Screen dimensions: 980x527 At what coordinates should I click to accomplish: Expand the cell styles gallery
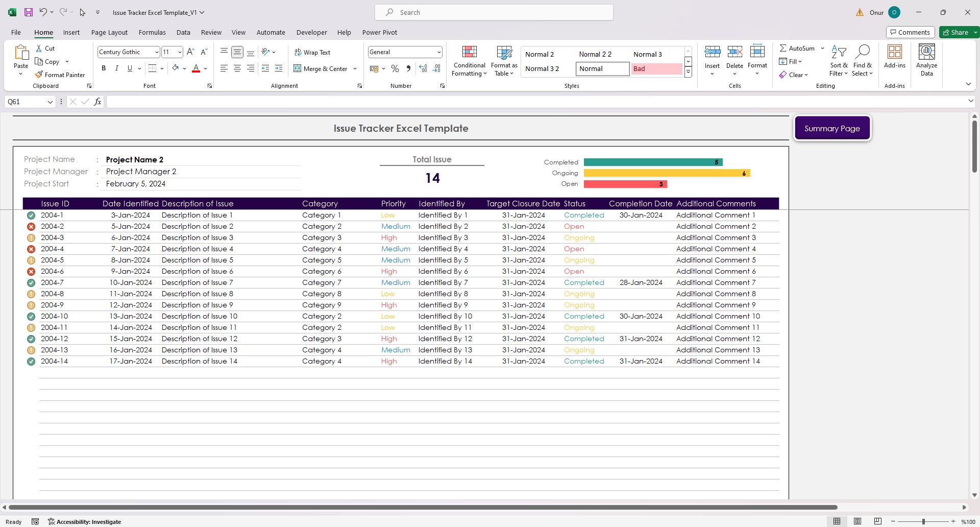[x=688, y=73]
